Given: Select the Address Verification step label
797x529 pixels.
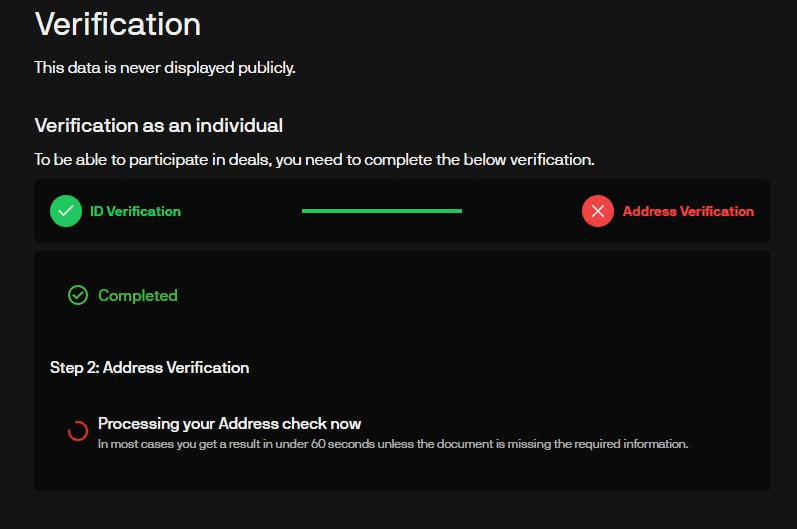Looking at the screenshot, I should [688, 211].
